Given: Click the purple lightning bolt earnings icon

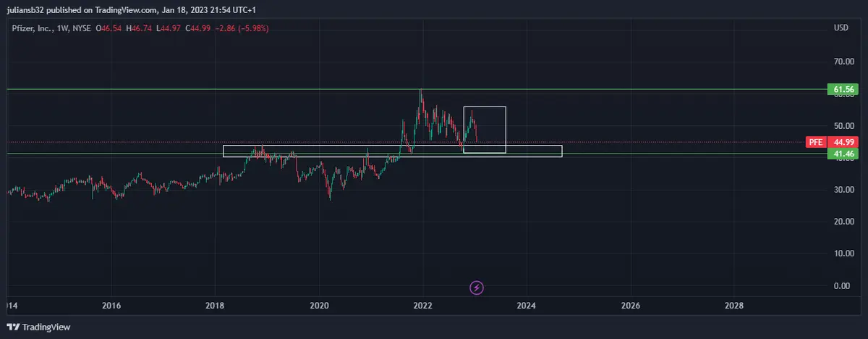Looking at the screenshot, I should pos(477,288).
